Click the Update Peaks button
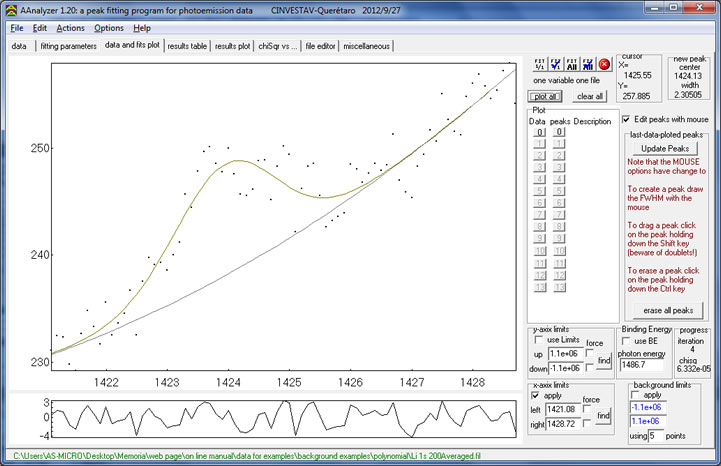 pyautogui.click(x=666, y=148)
